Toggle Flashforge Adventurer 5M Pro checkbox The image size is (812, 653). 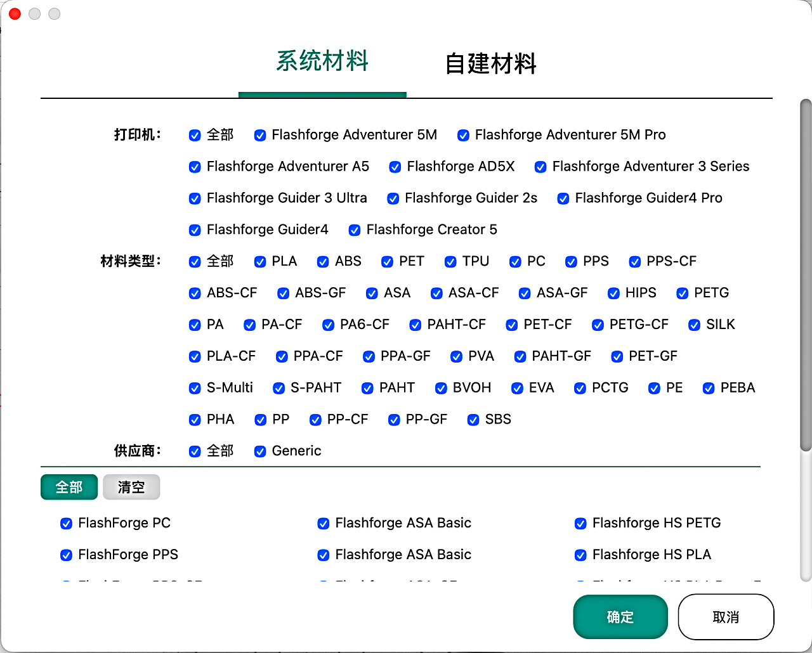(463, 135)
